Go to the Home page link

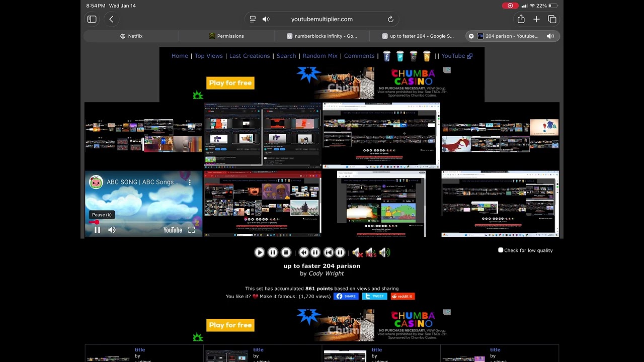click(180, 56)
